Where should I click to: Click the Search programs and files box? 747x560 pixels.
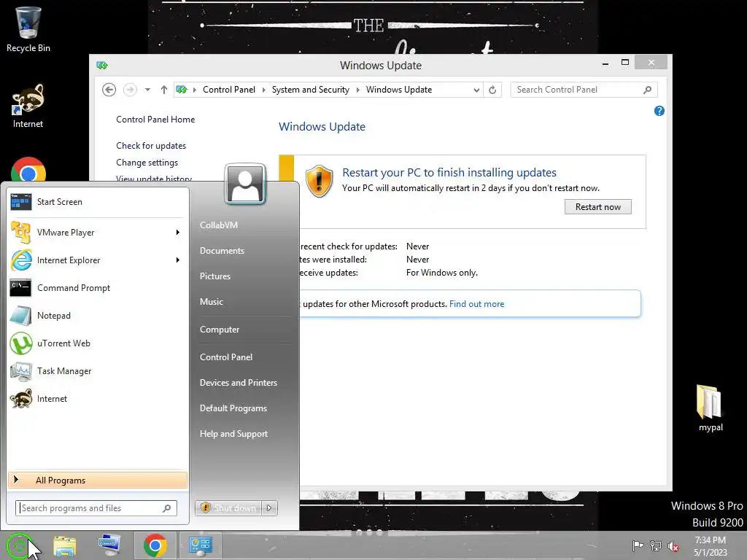click(96, 508)
